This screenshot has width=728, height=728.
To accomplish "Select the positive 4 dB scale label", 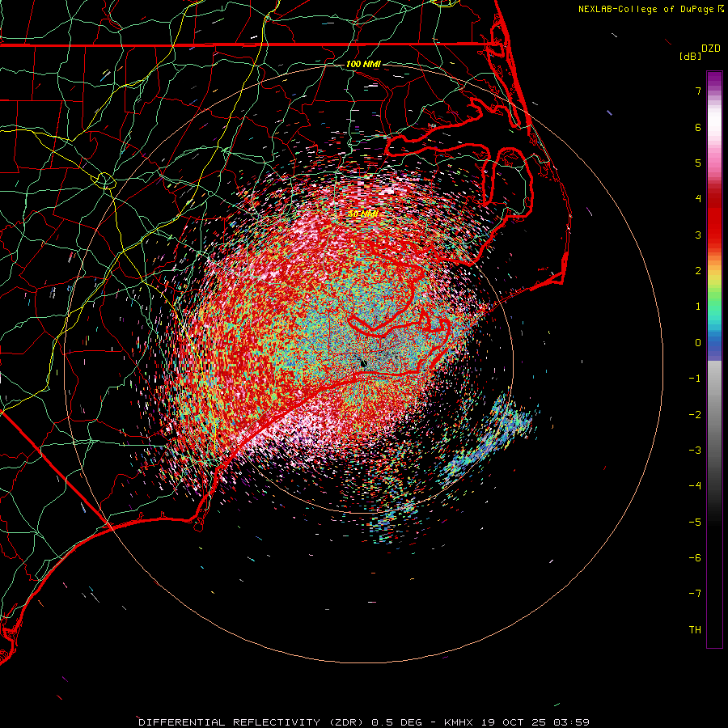I will (698, 199).
